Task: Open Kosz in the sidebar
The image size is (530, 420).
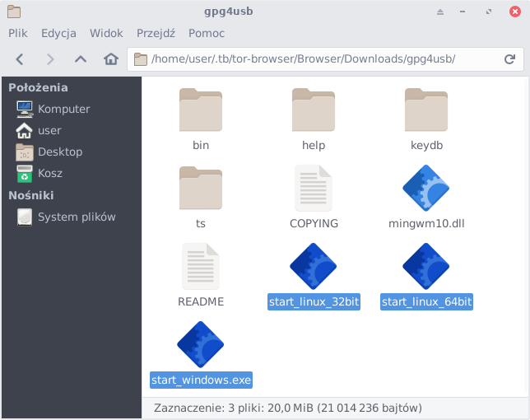Action: [x=50, y=174]
